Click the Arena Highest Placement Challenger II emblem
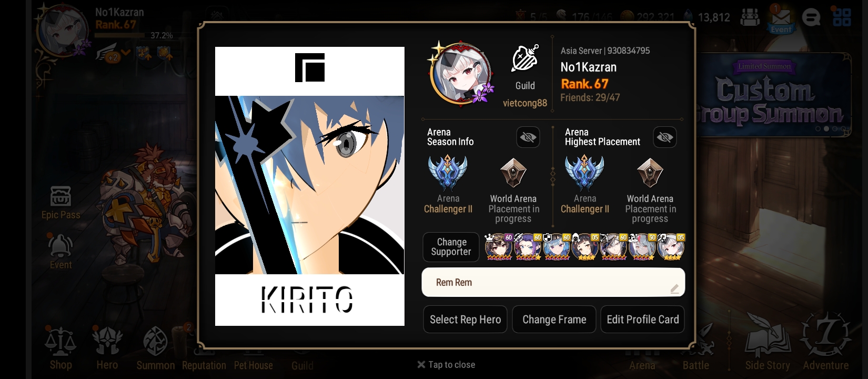Viewport: 868px width, 379px height. [584, 172]
